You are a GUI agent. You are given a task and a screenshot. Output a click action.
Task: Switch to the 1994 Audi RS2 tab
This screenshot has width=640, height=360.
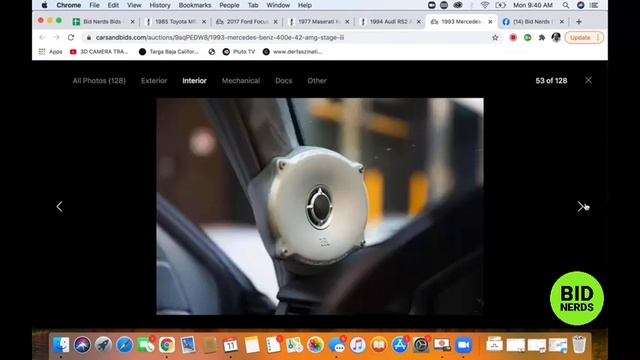click(390, 22)
